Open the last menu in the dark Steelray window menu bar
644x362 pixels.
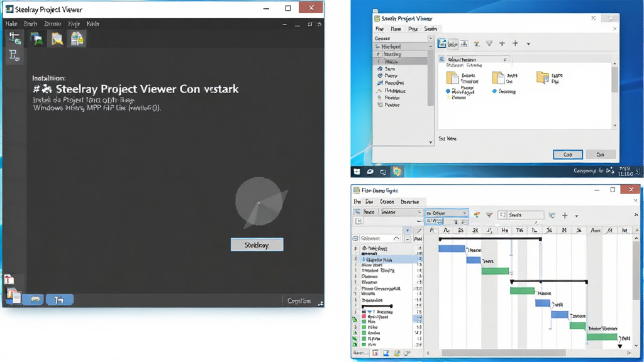[x=93, y=24]
